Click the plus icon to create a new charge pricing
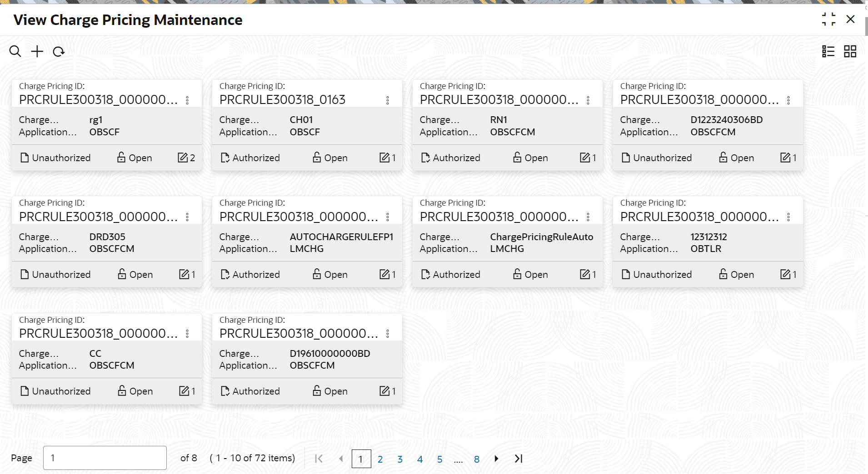The height and width of the screenshot is (474, 868). click(x=37, y=51)
